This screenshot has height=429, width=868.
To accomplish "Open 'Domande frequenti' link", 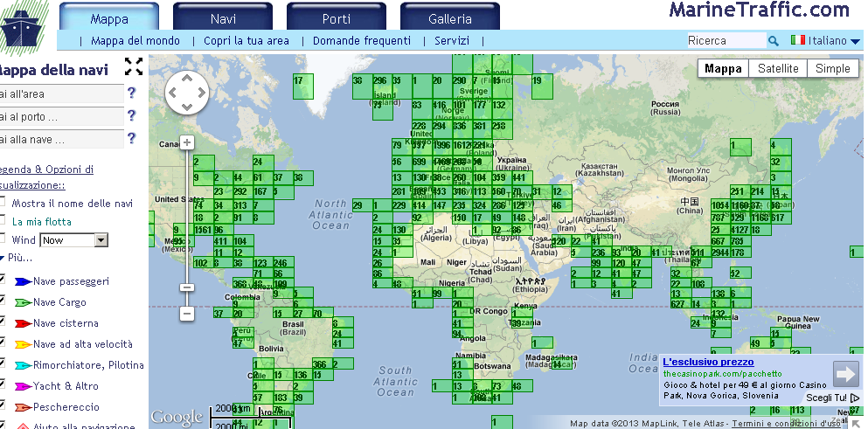I will coord(362,40).
